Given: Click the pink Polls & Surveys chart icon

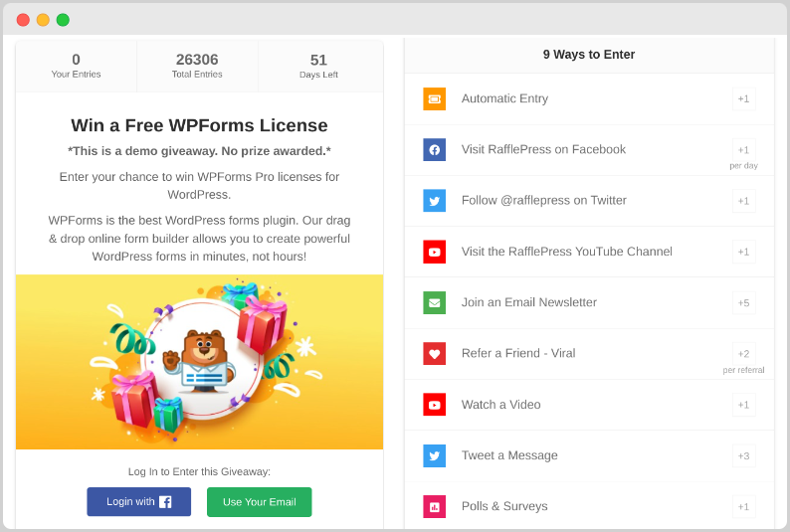Looking at the screenshot, I should (434, 506).
